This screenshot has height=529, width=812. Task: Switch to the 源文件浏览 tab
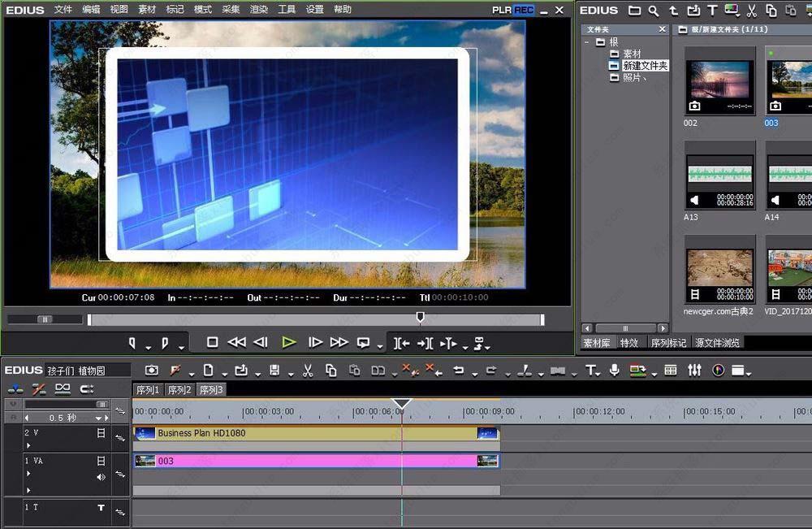tap(717, 342)
